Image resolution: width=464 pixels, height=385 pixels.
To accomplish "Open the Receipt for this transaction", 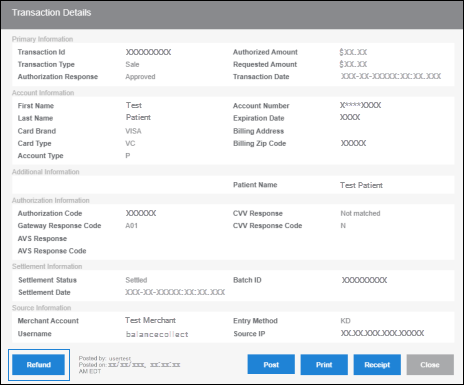I will click(x=377, y=365).
